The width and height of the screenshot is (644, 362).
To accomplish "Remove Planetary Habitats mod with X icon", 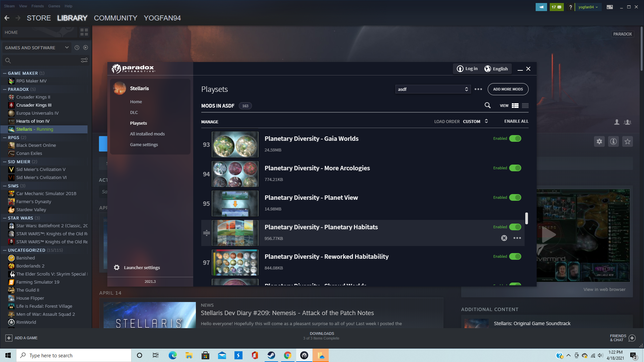I will click(504, 238).
